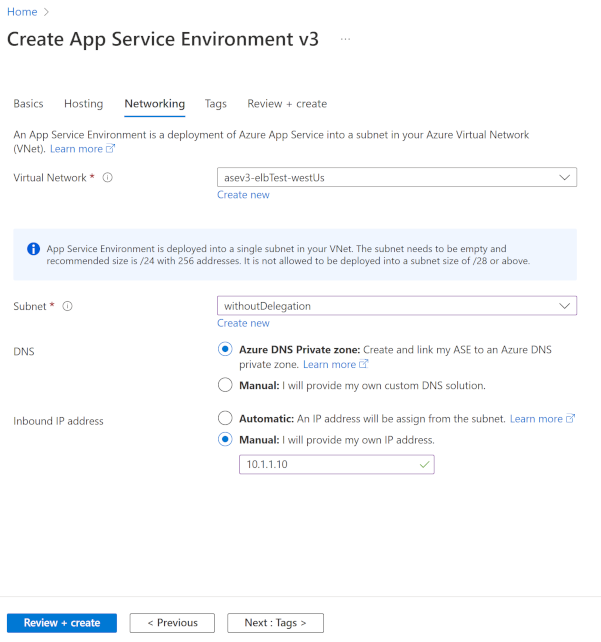
Task: Expand the Subnet withoutDelegation dropdown
Action: (396, 306)
